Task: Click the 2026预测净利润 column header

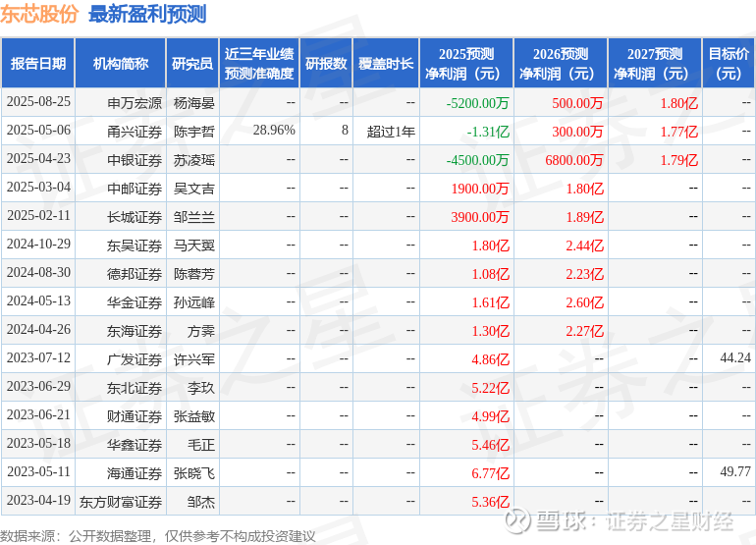Action: [x=561, y=63]
